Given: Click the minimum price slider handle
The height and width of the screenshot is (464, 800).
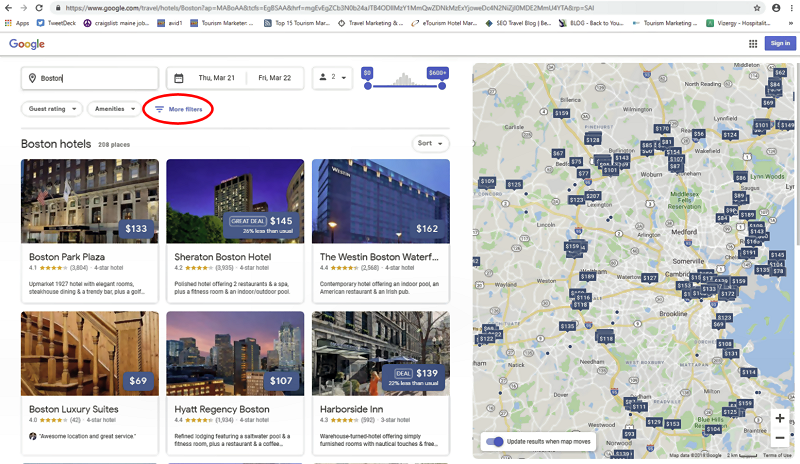Looking at the screenshot, I should click(368, 86).
